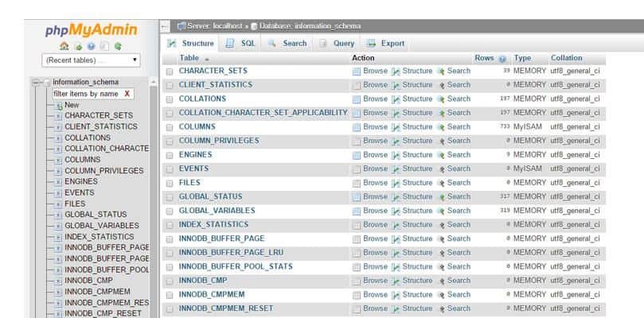Viewport: 644px width, 318px height.
Task: Expand EVENTS node in tree
Action: coord(58,193)
